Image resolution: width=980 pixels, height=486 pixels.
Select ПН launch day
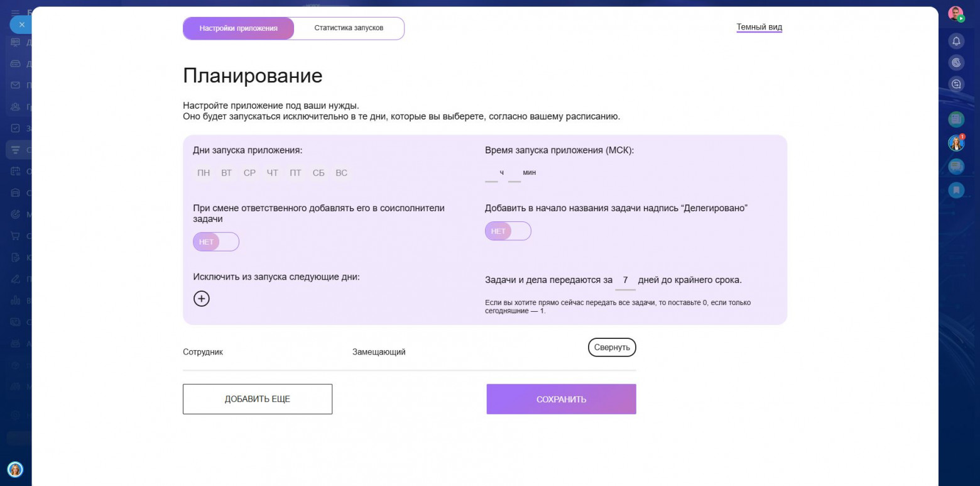pyautogui.click(x=204, y=173)
